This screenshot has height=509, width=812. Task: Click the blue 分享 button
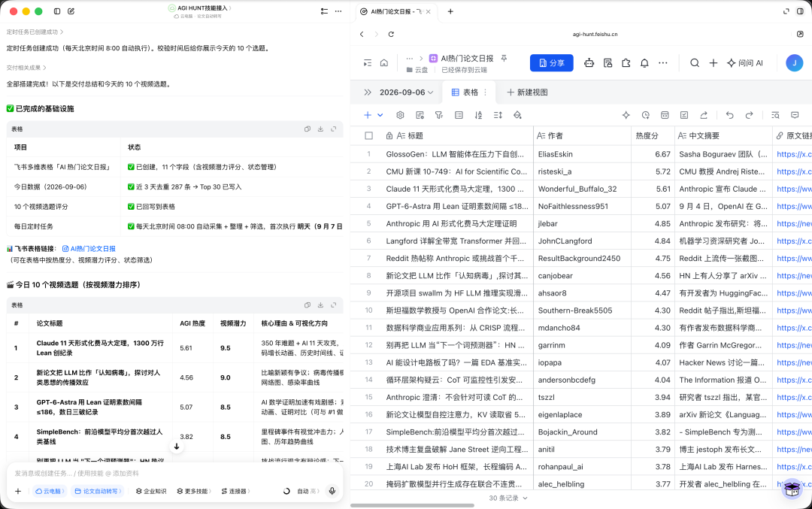tap(552, 62)
